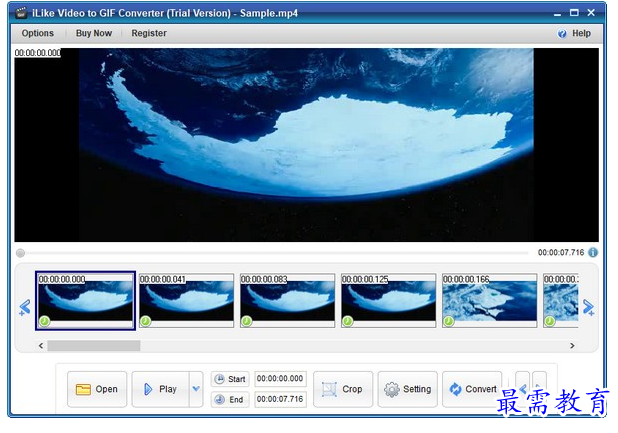The image size is (618, 433).
Task: Select the frame thumbnail at 00:00:00.000
Action: (86, 301)
